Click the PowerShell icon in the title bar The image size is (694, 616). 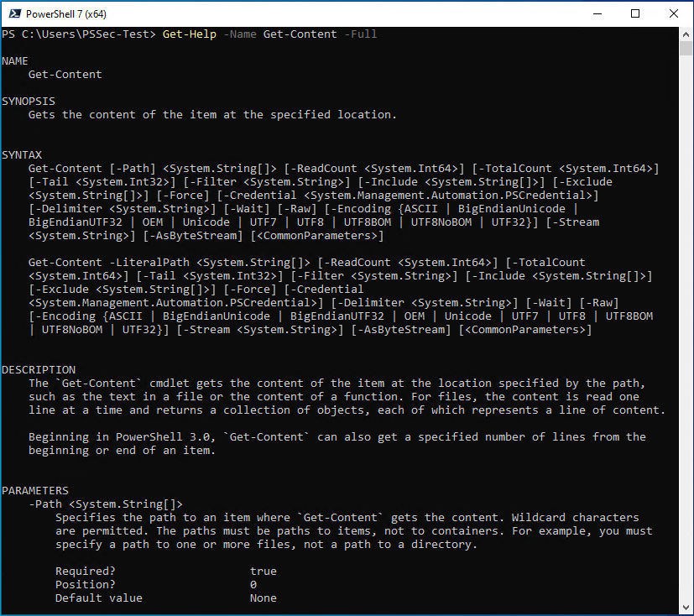pyautogui.click(x=14, y=13)
